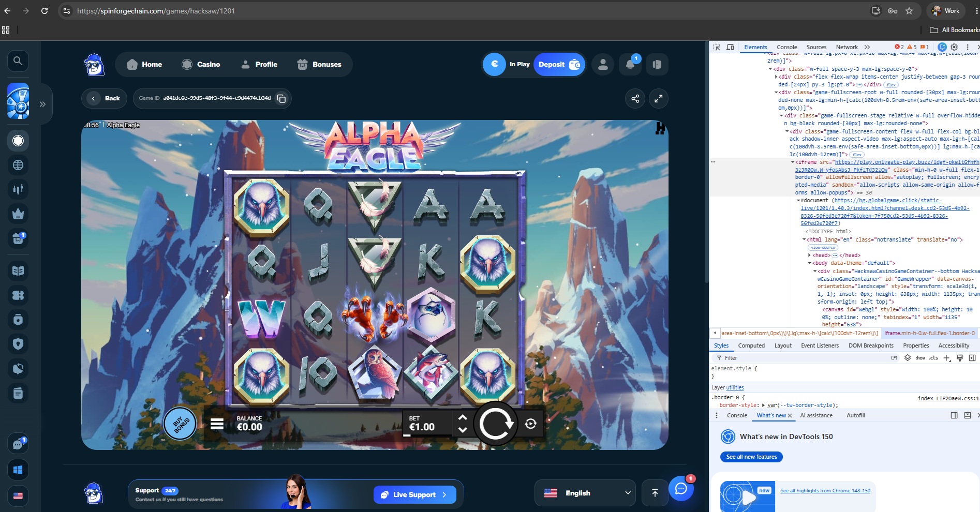
Task: Collapse the iframe node in the Elements tree
Action: click(792, 162)
